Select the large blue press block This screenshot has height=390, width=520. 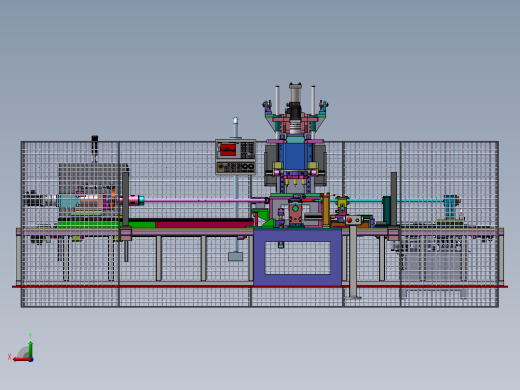[295, 156]
